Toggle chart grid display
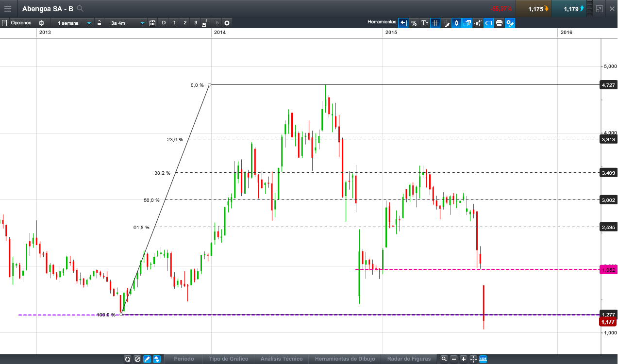The width and height of the screenshot is (618, 364). pos(435,23)
